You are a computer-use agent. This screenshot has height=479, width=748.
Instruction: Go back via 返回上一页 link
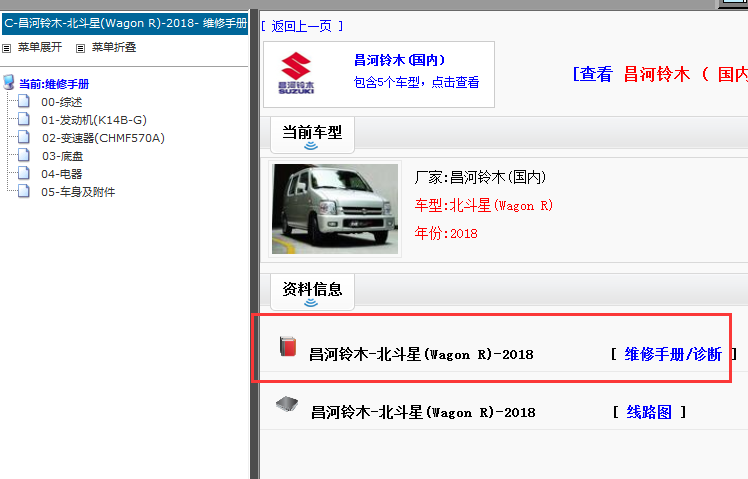[302, 26]
